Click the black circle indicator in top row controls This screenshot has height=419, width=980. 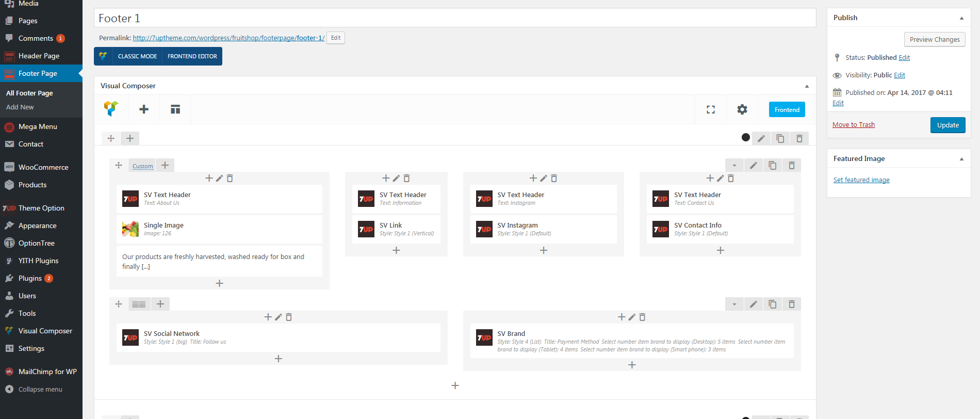click(x=745, y=137)
